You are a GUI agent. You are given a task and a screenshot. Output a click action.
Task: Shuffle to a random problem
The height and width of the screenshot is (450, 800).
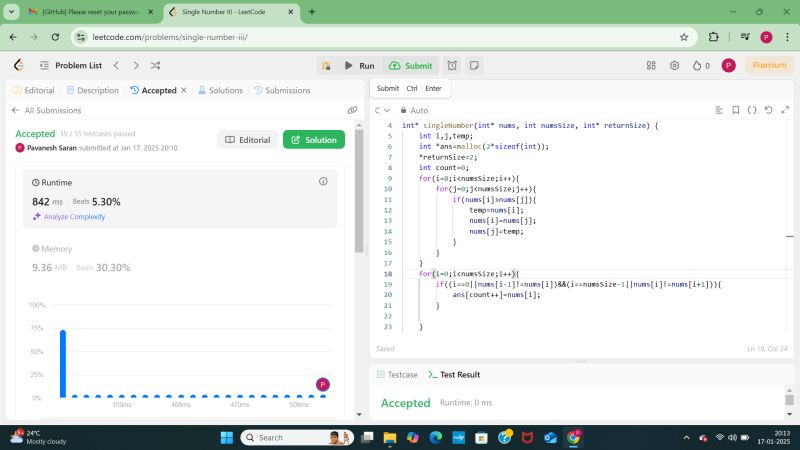155,65
